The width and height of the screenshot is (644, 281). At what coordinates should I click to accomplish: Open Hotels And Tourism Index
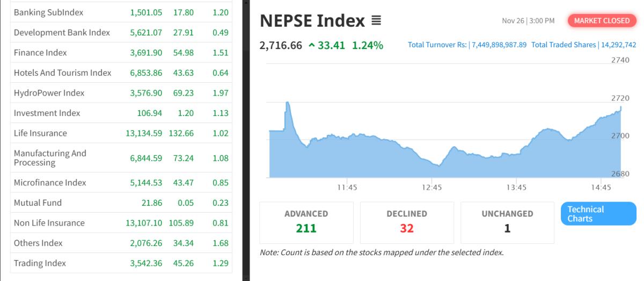[62, 73]
